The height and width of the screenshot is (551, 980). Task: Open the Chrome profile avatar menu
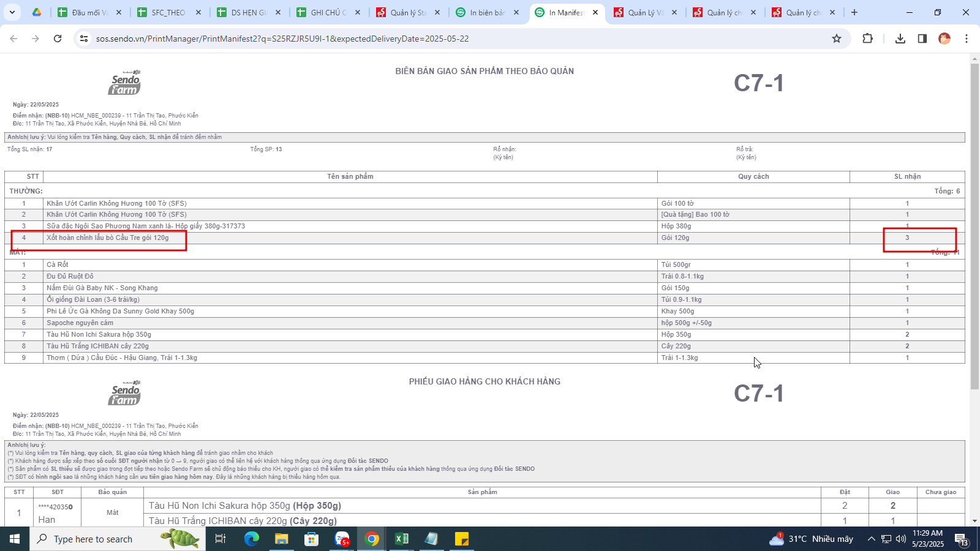(x=944, y=39)
